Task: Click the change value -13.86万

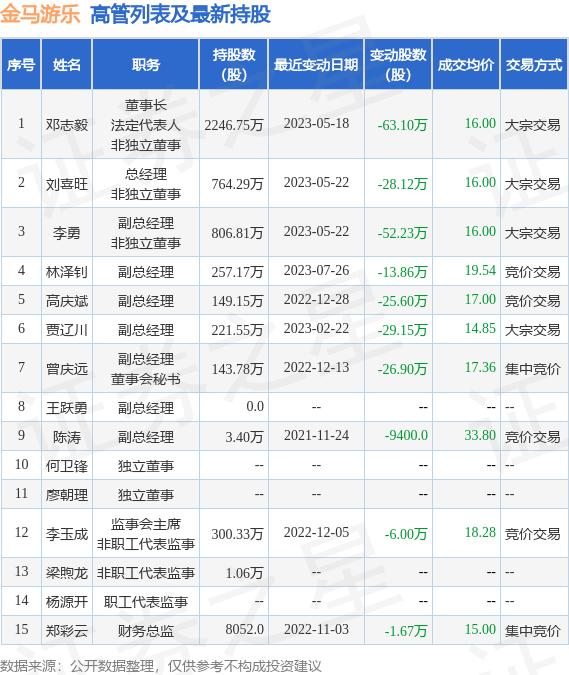Action: click(402, 272)
